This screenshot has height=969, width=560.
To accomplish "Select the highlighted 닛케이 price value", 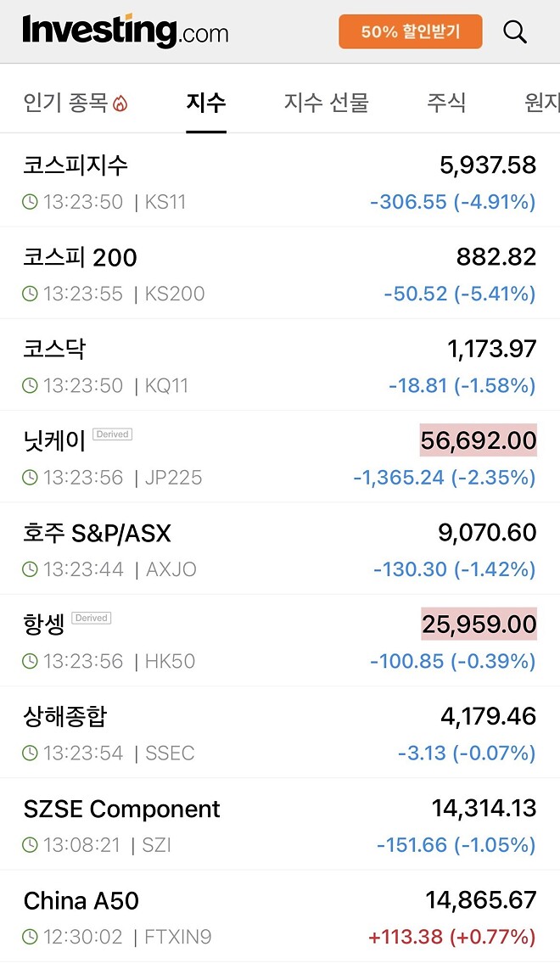I will tap(479, 440).
